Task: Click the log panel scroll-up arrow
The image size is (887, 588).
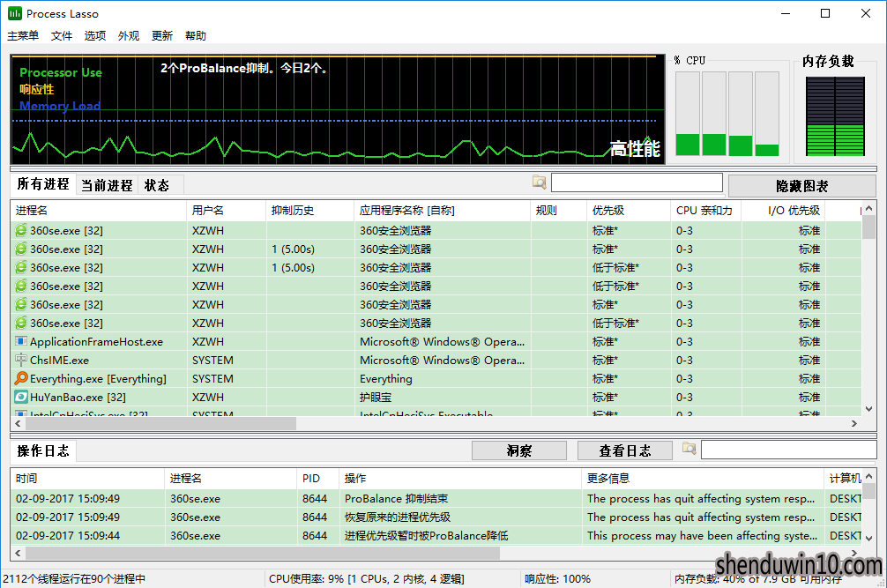Action: (868, 476)
